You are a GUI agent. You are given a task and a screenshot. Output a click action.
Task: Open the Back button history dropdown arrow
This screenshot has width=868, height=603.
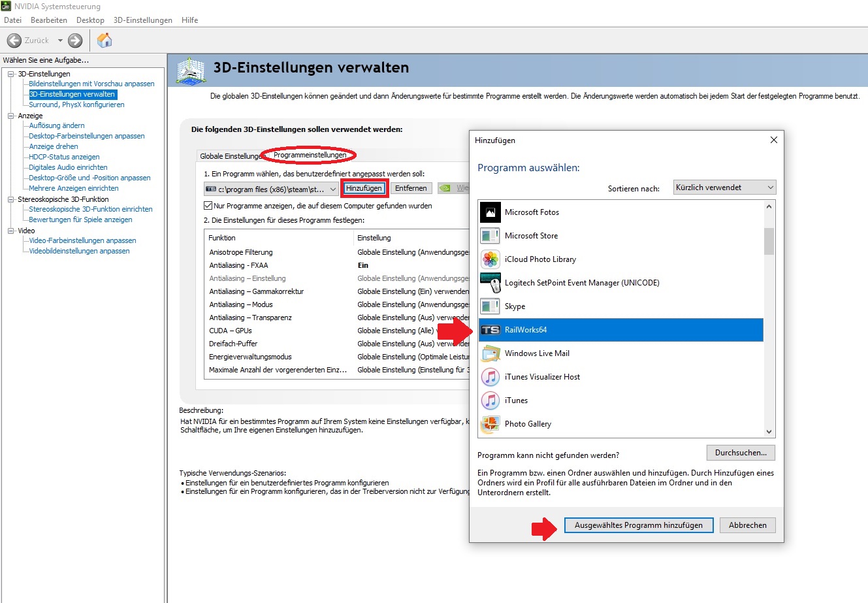60,41
